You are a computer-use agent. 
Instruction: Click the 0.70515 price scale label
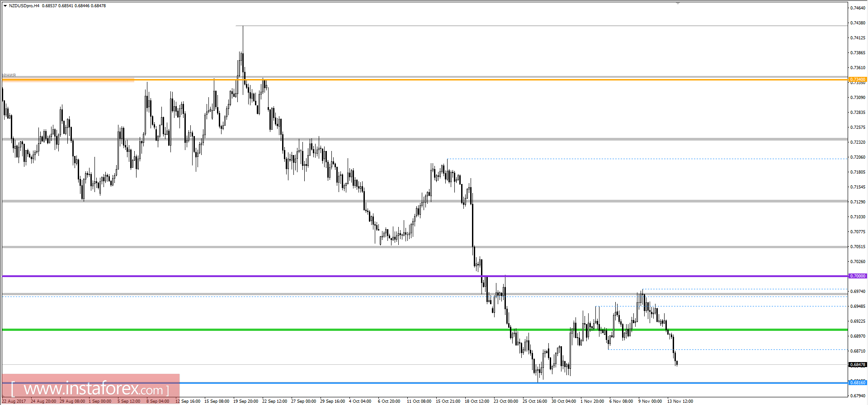858,247
